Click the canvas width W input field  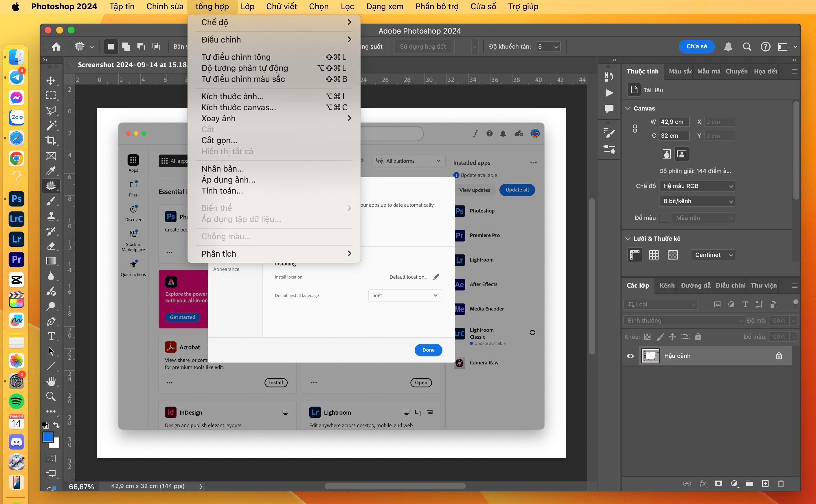(673, 122)
